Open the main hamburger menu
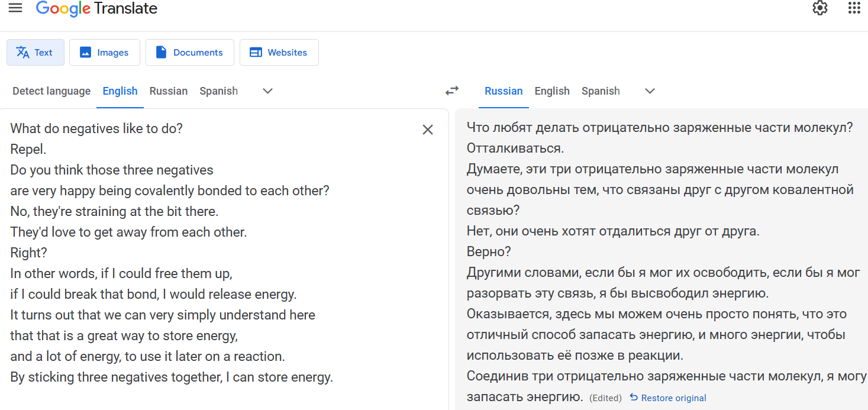 [15, 8]
